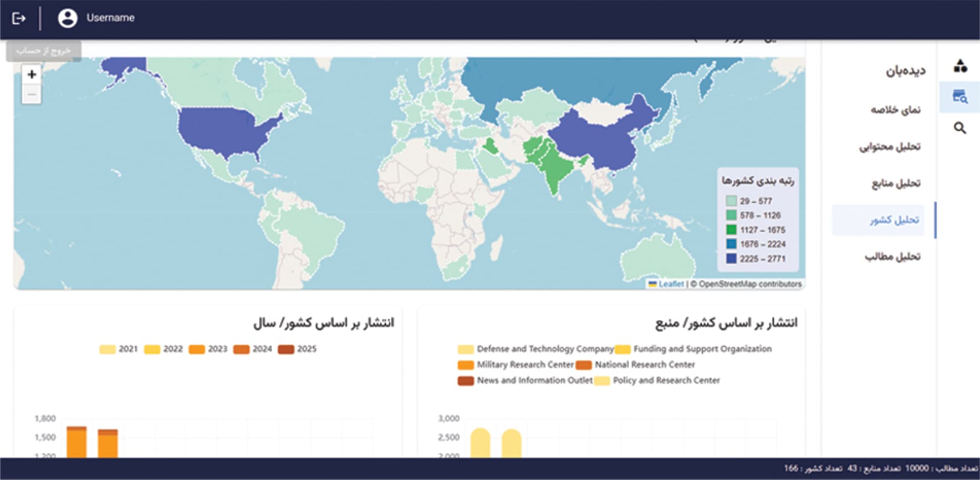Click the Leaflet attribution link
The image size is (980, 480).
(x=671, y=284)
